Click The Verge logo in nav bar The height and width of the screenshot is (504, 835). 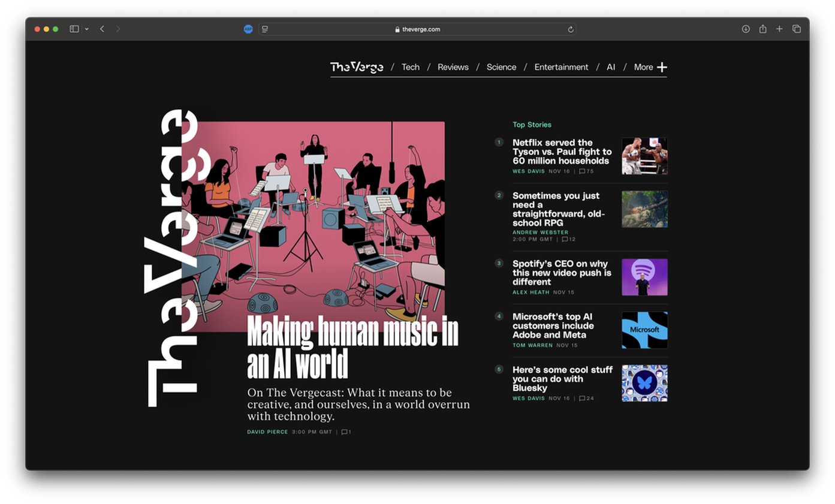click(357, 67)
